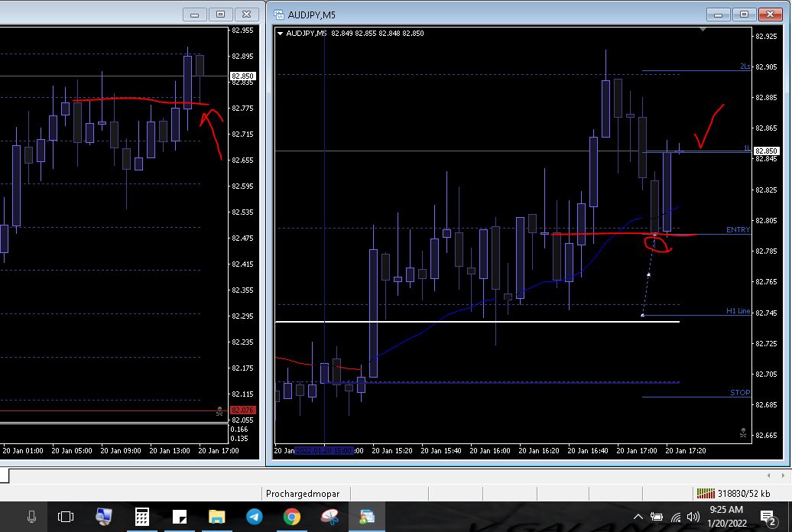
Task: Click the microphone icon on taskbar
Action: point(31,517)
